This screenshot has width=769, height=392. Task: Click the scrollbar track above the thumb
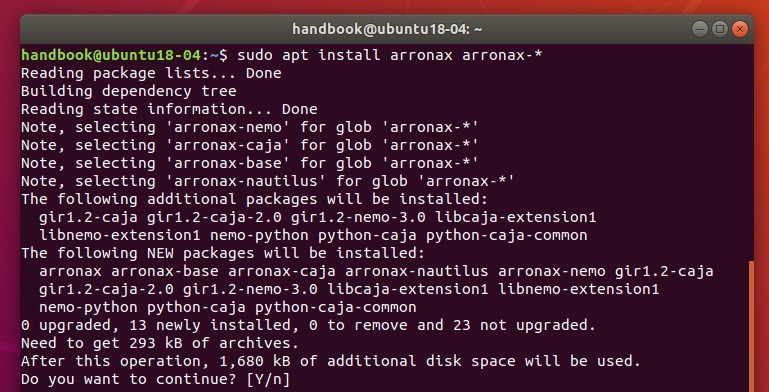[x=751, y=152]
